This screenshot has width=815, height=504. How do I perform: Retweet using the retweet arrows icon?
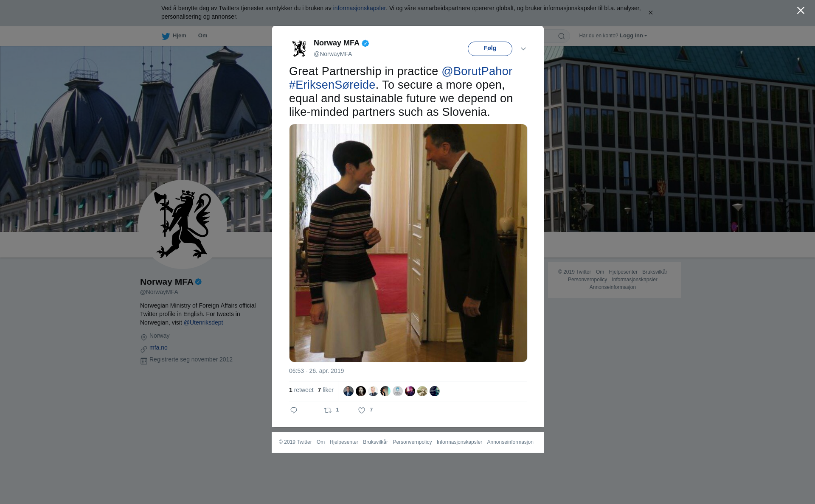point(328,410)
